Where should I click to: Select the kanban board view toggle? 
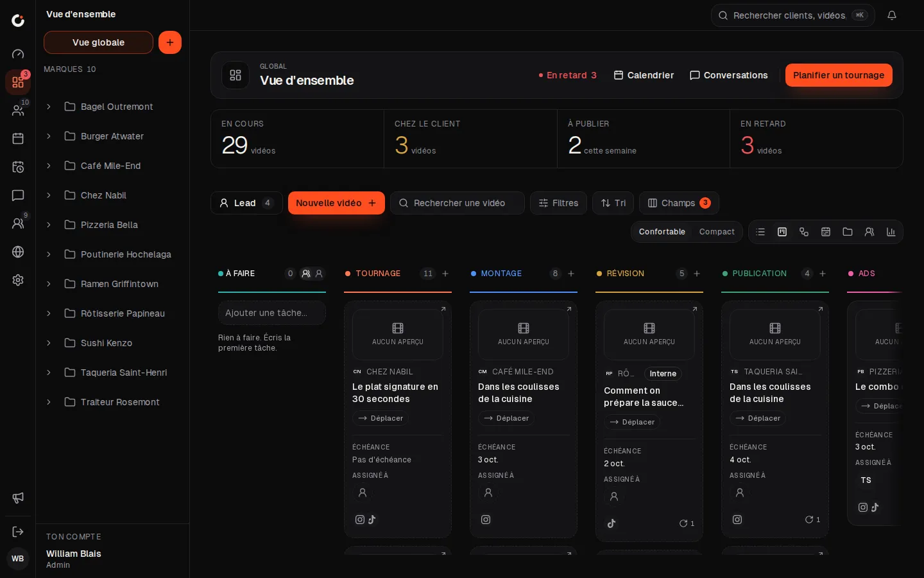782,232
